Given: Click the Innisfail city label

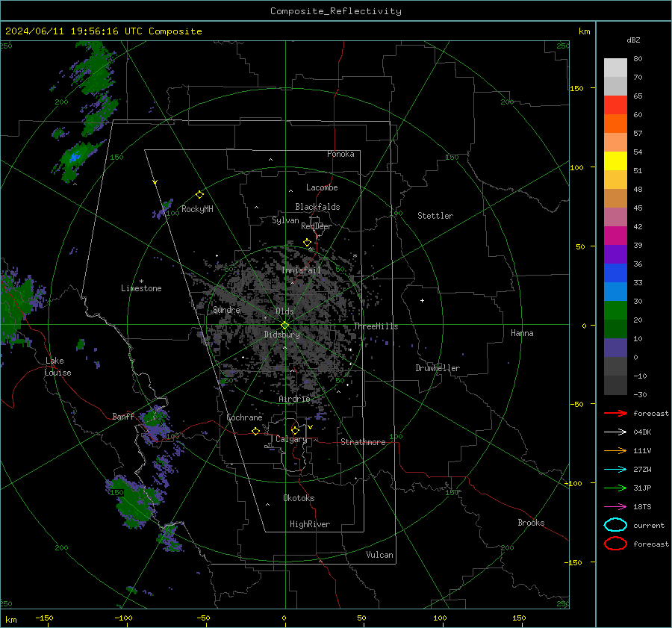Looking at the screenshot, I should [x=301, y=270].
